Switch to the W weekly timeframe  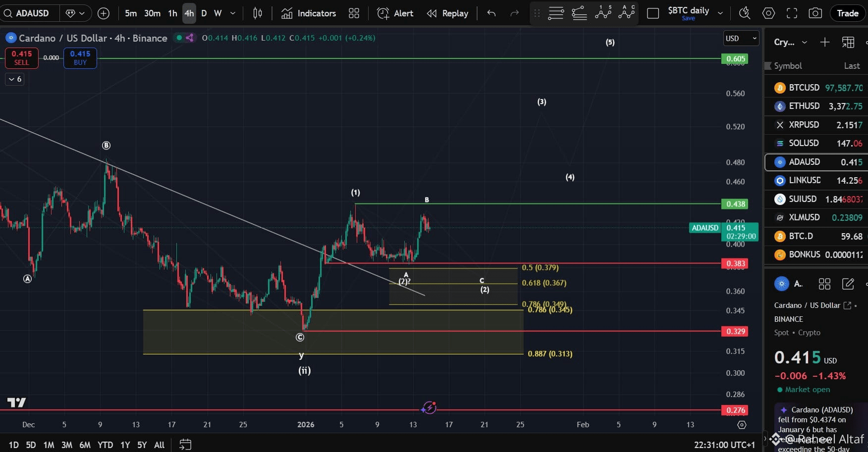coord(217,13)
